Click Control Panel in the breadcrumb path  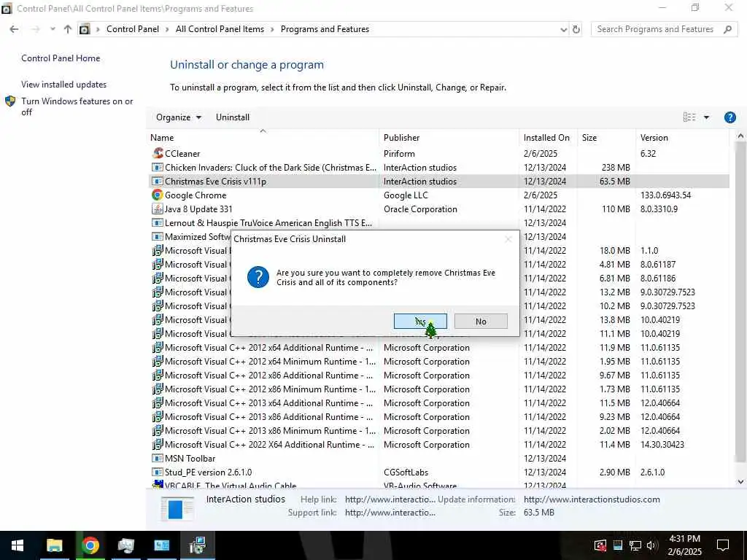click(133, 29)
